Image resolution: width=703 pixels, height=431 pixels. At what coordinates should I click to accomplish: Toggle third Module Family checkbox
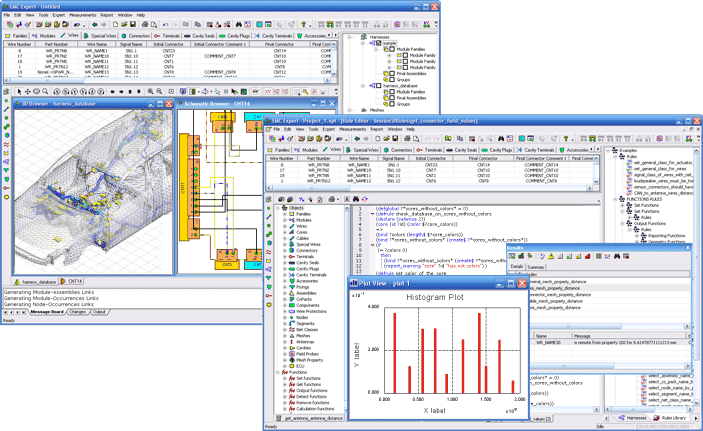pyautogui.click(x=405, y=67)
